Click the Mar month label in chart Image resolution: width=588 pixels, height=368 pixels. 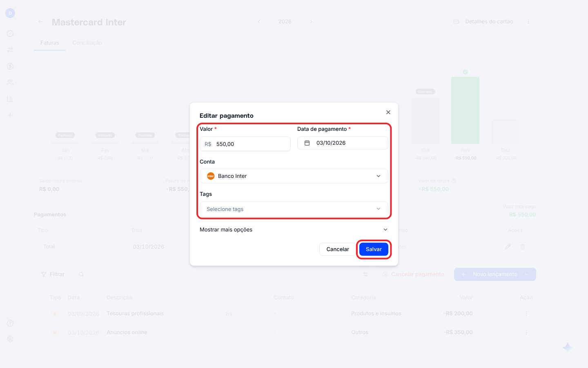click(145, 150)
